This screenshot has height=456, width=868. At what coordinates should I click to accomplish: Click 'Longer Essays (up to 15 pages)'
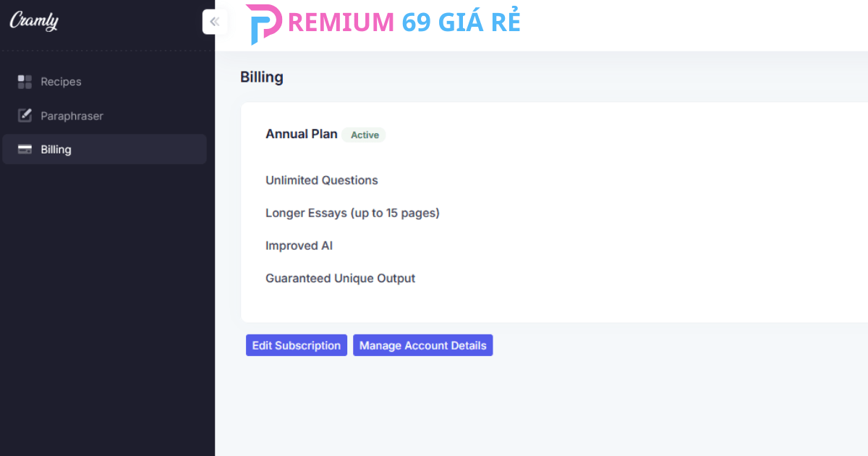352,213
